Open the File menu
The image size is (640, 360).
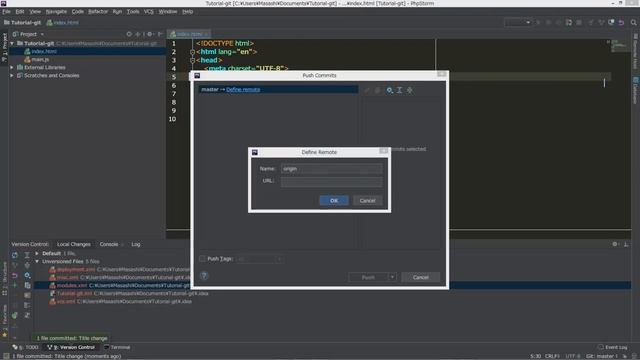click(x=7, y=11)
